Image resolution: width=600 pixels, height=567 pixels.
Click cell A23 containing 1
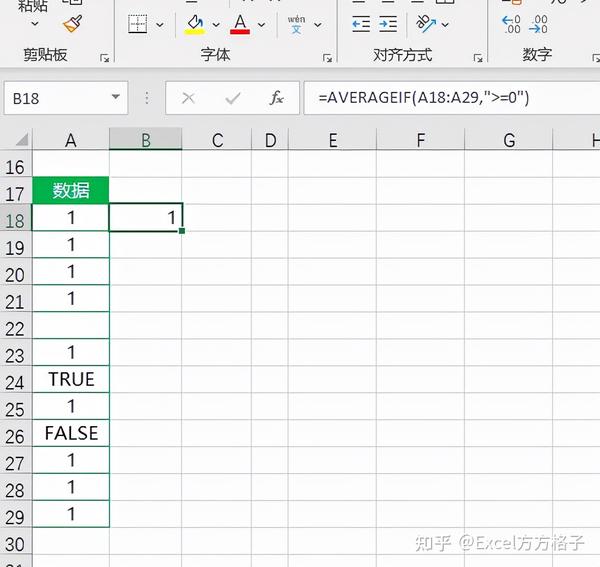click(x=71, y=352)
